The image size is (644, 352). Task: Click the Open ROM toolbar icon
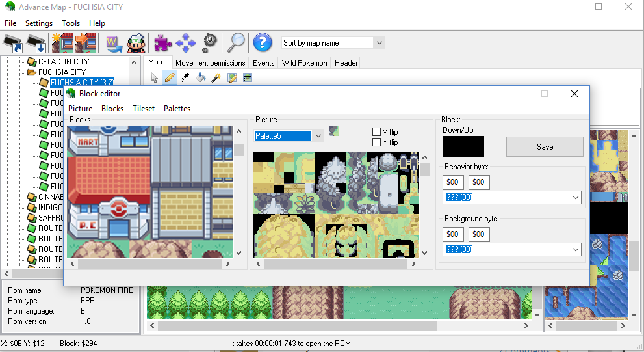[13, 43]
